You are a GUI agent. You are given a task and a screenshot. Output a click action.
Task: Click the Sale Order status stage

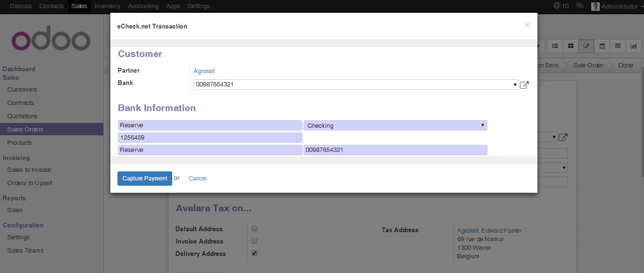[588, 65]
